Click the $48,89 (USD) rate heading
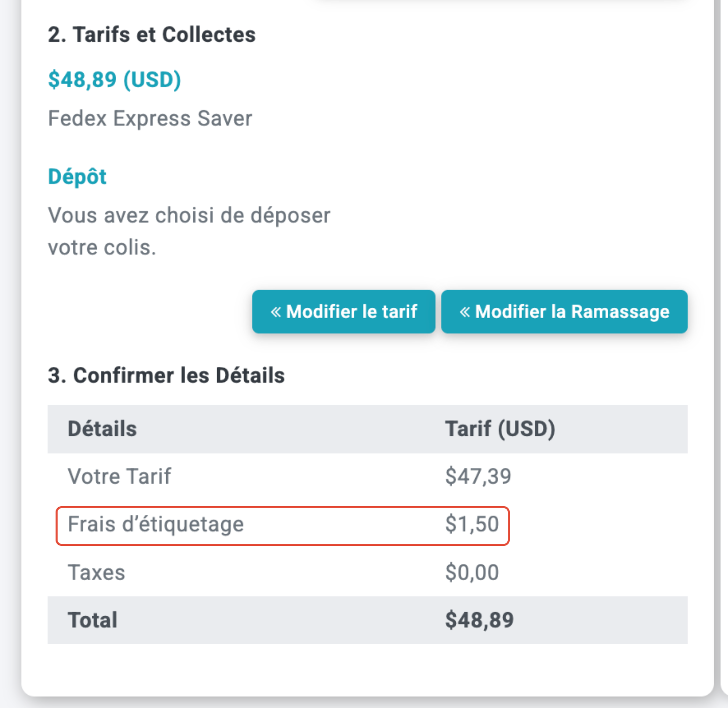This screenshot has height=708, width=728. click(114, 80)
